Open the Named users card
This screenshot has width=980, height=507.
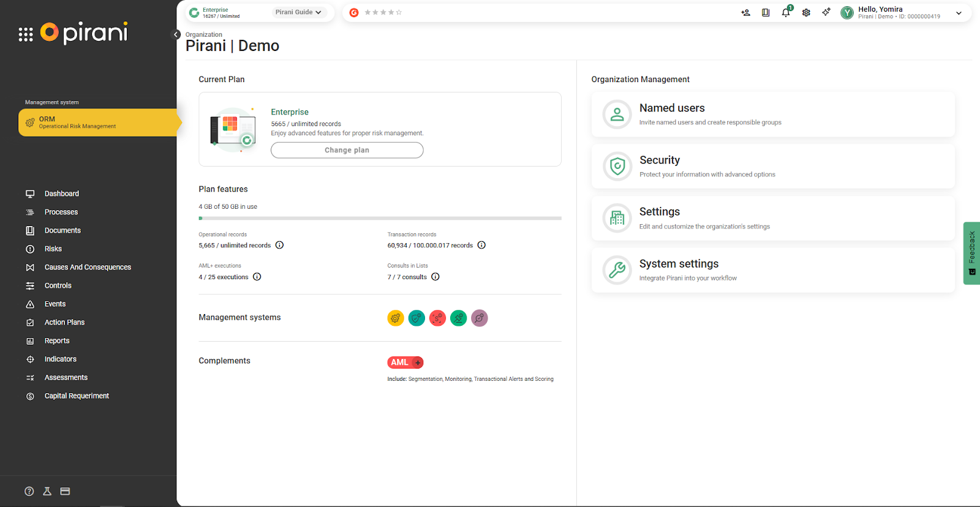coord(772,115)
